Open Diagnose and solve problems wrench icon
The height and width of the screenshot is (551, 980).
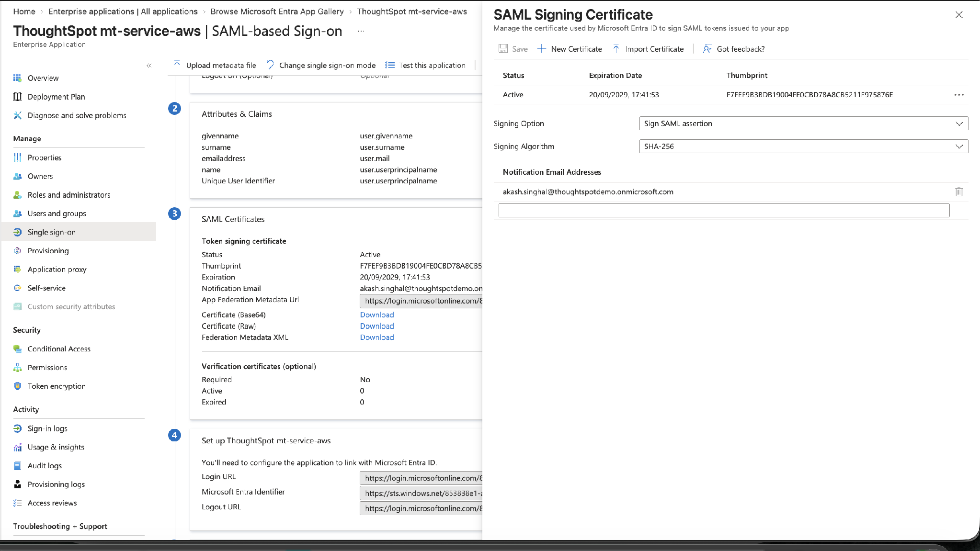click(x=17, y=115)
